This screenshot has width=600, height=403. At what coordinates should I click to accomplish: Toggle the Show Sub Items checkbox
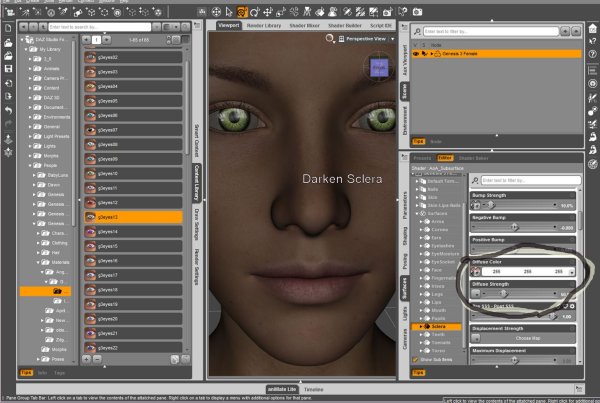click(417, 358)
